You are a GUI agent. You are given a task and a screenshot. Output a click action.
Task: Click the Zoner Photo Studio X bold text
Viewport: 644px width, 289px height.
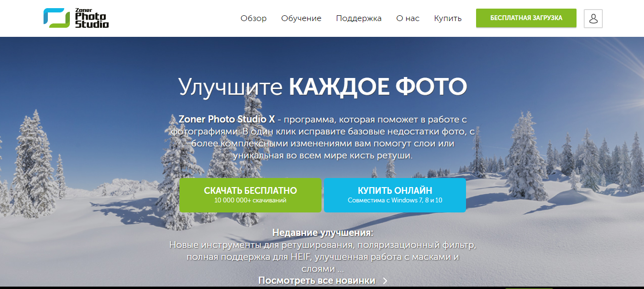coord(227,119)
